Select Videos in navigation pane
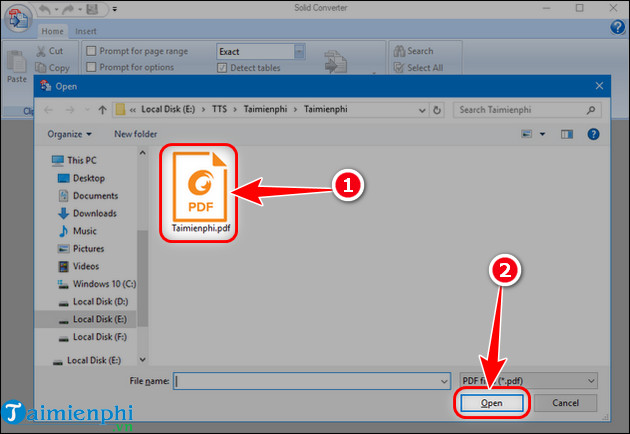The height and width of the screenshot is (434, 630). 78,266
